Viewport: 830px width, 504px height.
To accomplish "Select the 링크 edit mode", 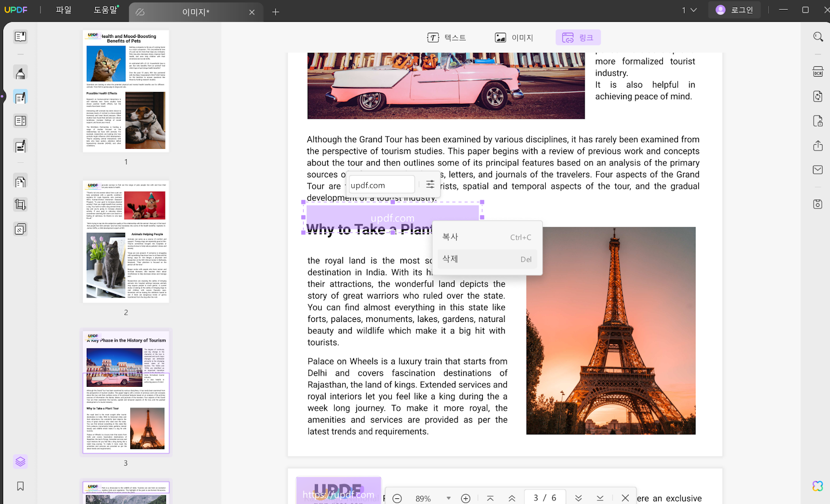I will click(x=578, y=37).
